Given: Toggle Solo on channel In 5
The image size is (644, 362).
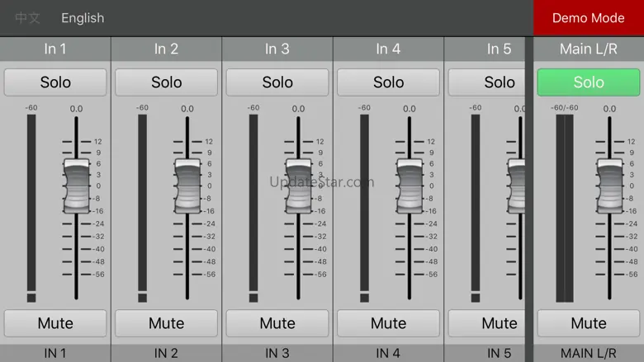Looking at the screenshot, I should [x=486, y=82].
